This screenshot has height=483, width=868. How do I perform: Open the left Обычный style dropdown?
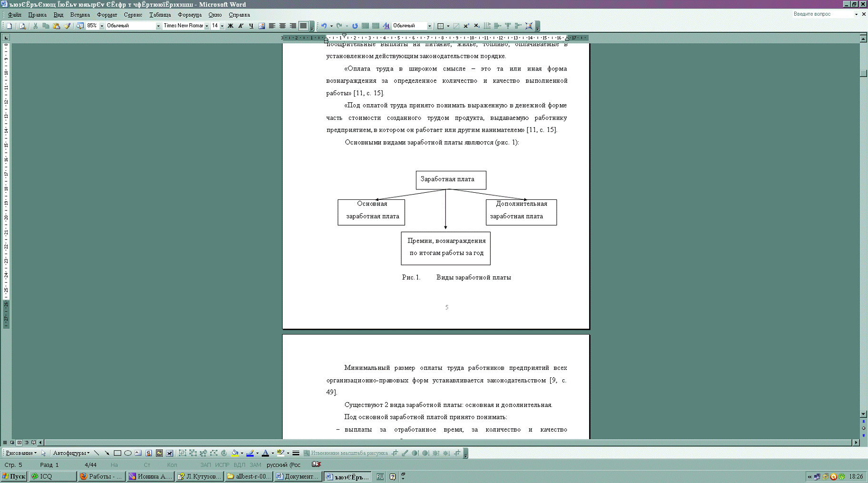pyautogui.click(x=158, y=26)
